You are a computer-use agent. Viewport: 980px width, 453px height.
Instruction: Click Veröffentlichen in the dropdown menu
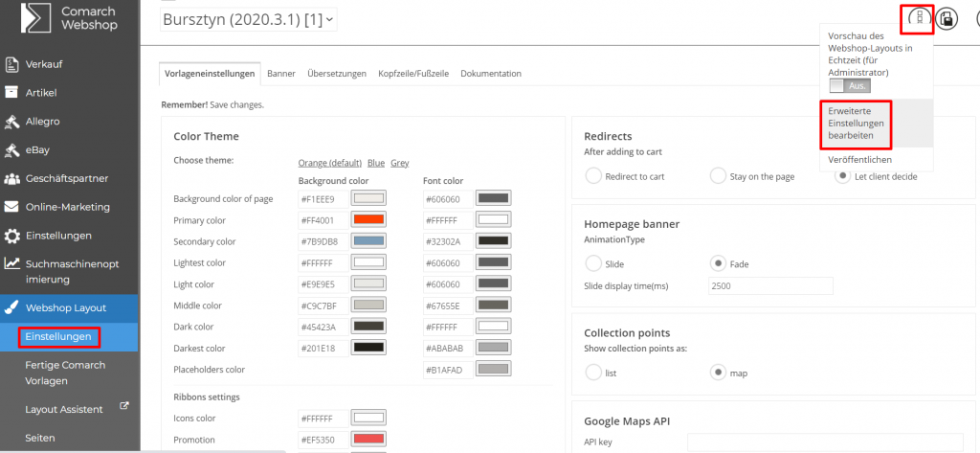(x=859, y=160)
